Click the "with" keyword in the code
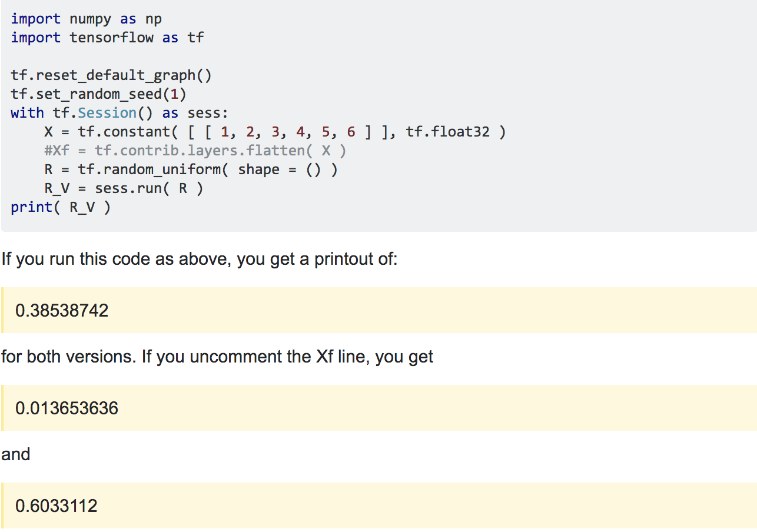Screen dimensions: 757x532 tap(27, 113)
